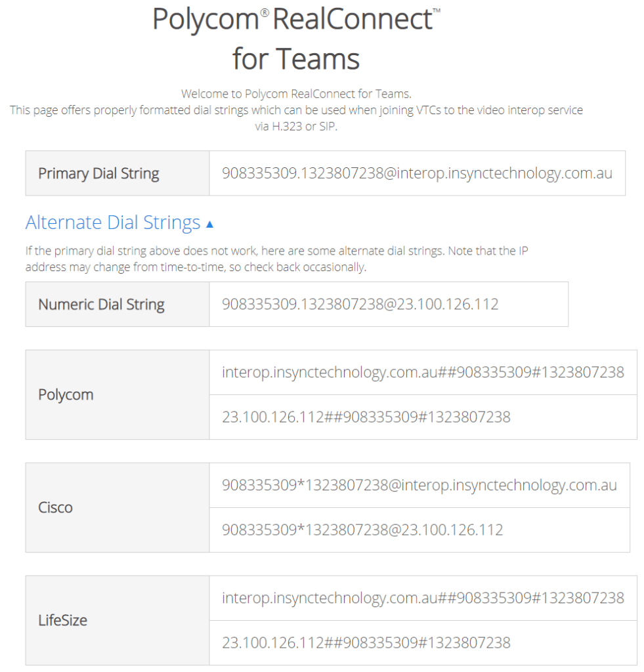Select Cisco's IP address dial string

point(362,530)
